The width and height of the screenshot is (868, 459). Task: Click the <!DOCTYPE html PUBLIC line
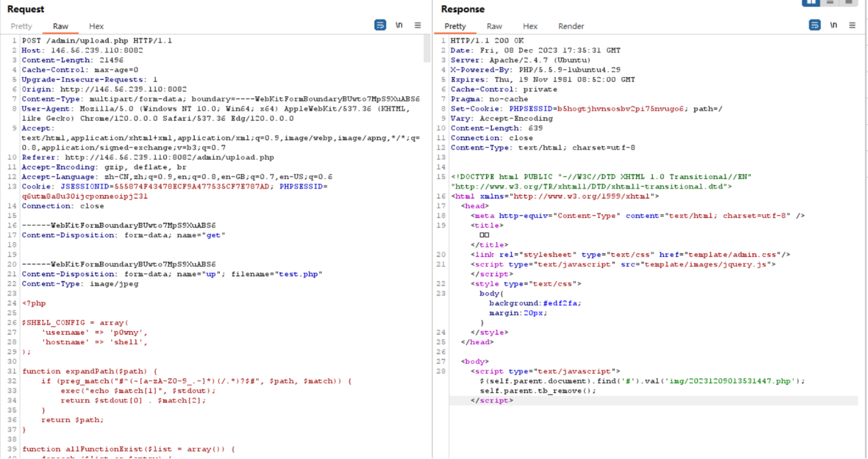(601, 176)
